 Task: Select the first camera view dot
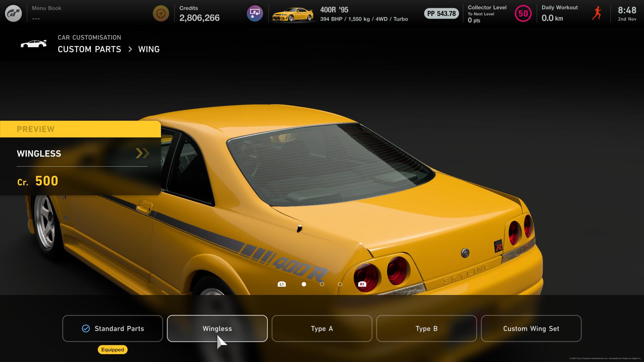[304, 284]
